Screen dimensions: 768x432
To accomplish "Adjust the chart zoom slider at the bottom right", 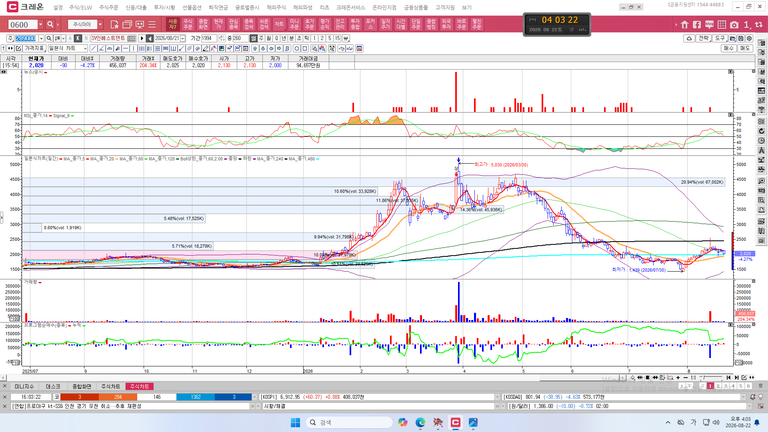I will pos(711,378).
